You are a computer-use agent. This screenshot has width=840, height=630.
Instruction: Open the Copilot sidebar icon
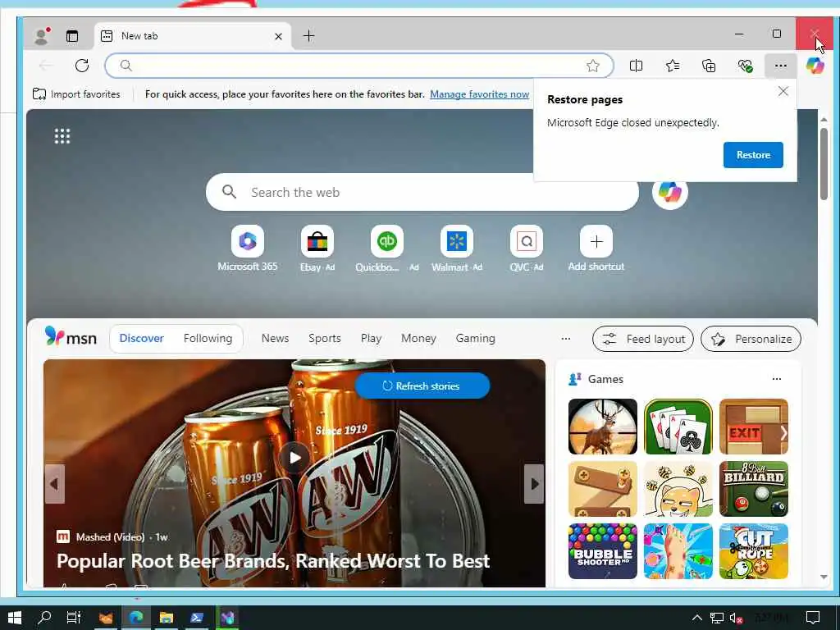click(x=815, y=66)
